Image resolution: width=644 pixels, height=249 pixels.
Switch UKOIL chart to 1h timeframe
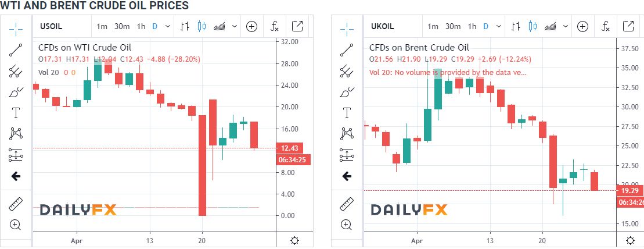coord(472,26)
